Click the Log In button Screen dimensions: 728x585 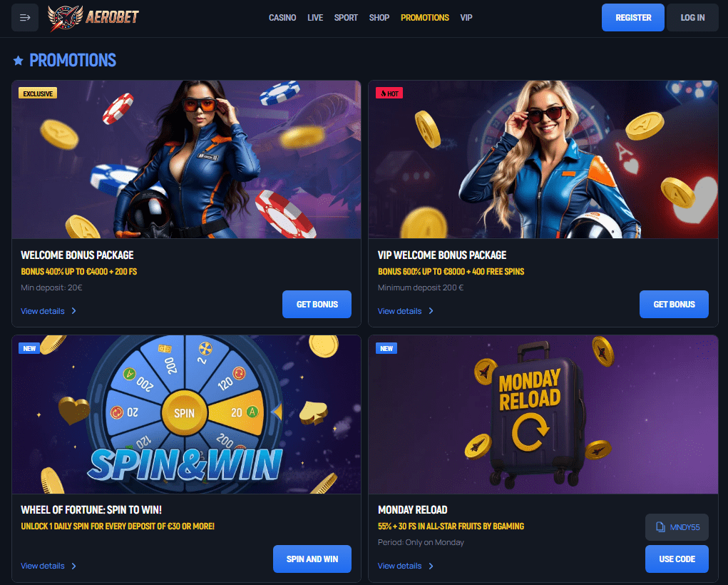tap(692, 18)
